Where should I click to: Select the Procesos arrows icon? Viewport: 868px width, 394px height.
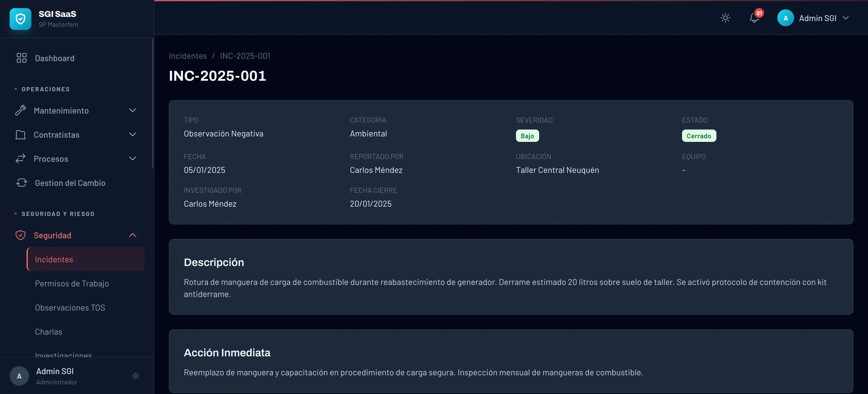coord(21,159)
